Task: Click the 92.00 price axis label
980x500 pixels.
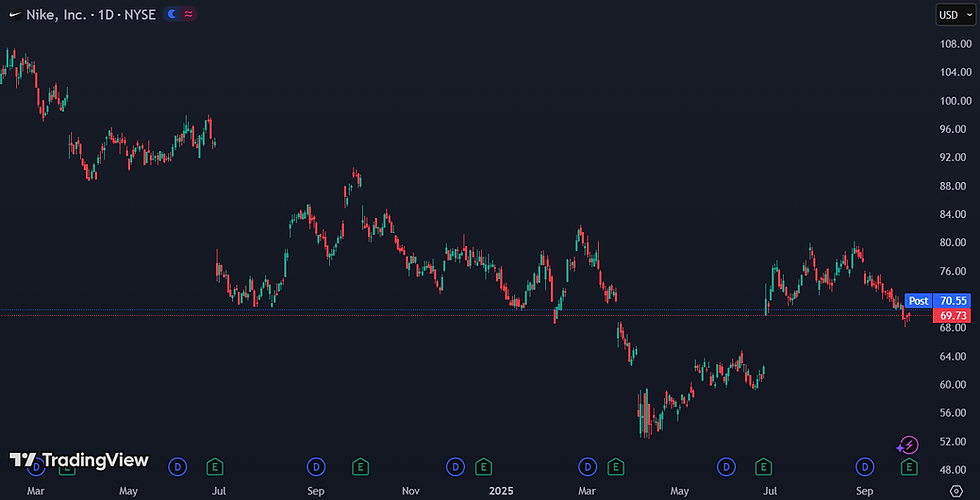Action: click(x=954, y=158)
